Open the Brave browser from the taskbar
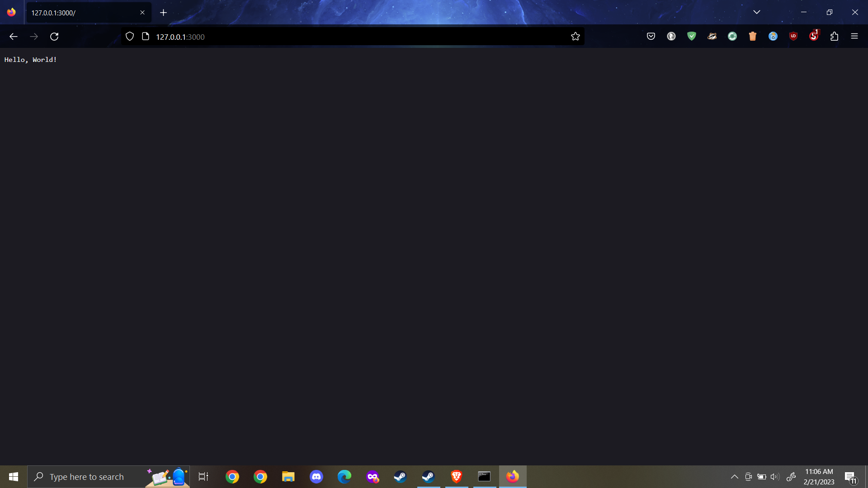868x488 pixels. (456, 476)
